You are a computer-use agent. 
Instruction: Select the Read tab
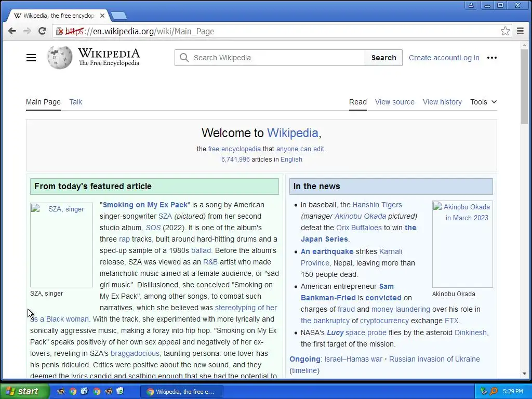pyautogui.click(x=358, y=102)
